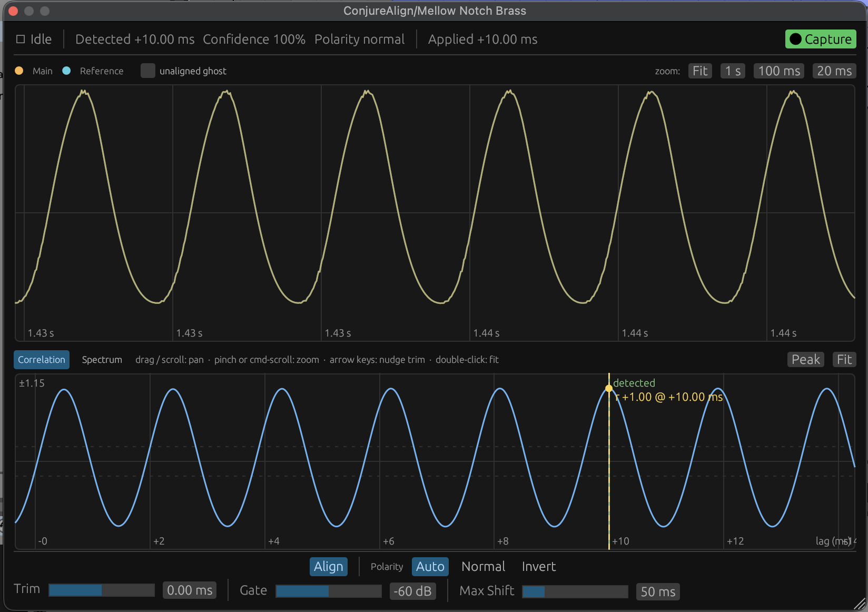Toggle the unaligned ghost checkbox
Viewport: 868px width, 612px height.
point(148,71)
